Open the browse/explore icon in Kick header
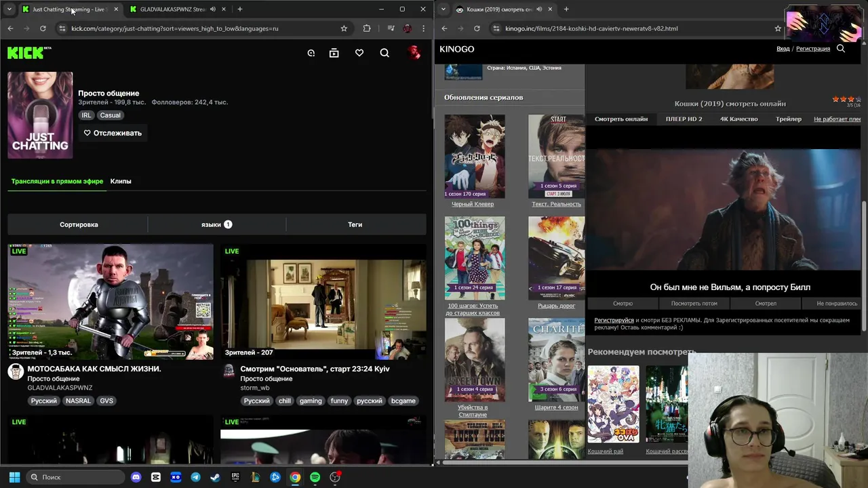 click(311, 53)
